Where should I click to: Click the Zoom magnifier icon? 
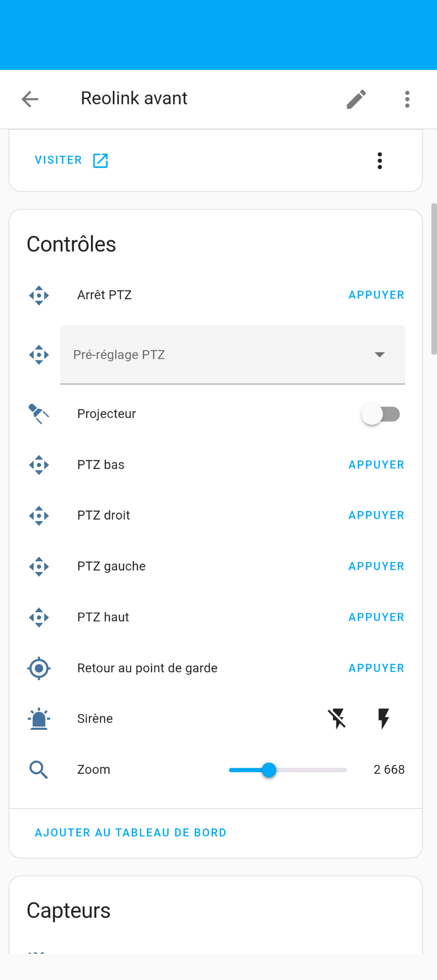(39, 770)
